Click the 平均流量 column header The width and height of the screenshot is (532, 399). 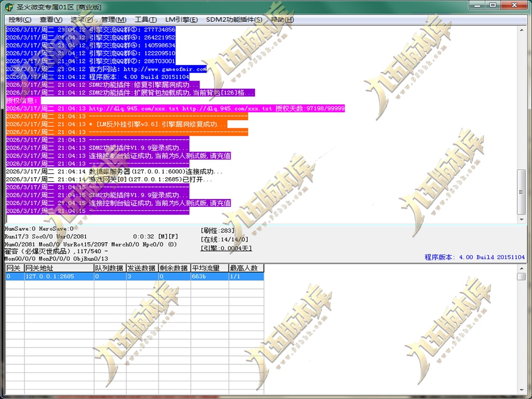(210, 268)
